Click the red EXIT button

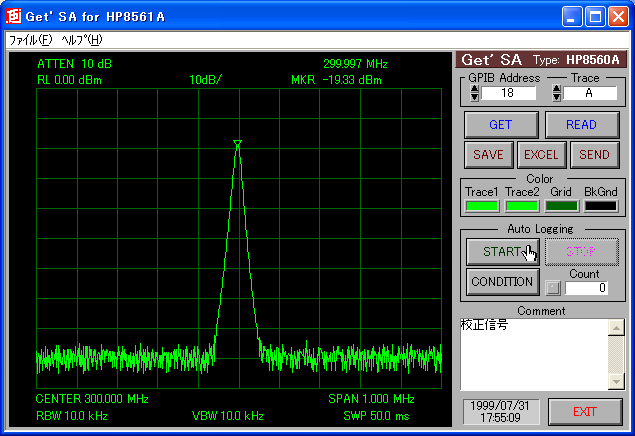(584, 412)
